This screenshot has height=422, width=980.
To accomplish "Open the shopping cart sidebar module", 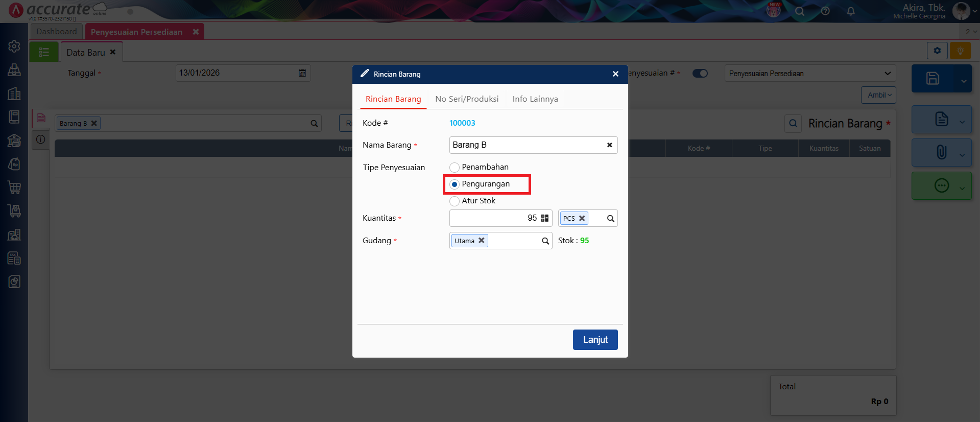I will click(14, 187).
